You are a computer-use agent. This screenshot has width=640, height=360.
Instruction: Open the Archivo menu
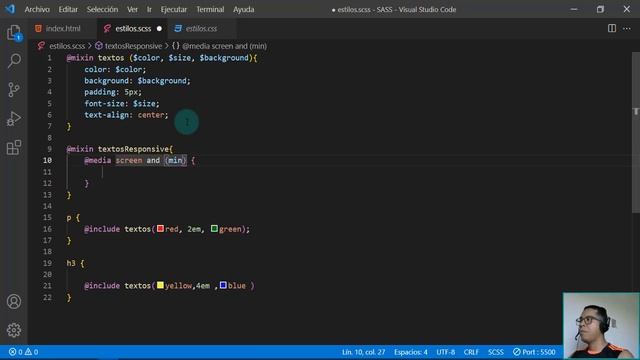click(x=37, y=9)
